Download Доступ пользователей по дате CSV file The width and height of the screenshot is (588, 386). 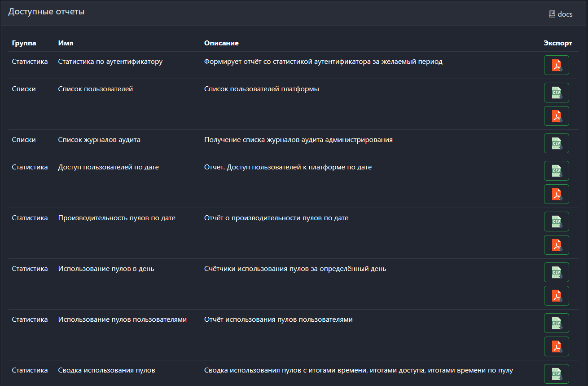tap(556, 171)
